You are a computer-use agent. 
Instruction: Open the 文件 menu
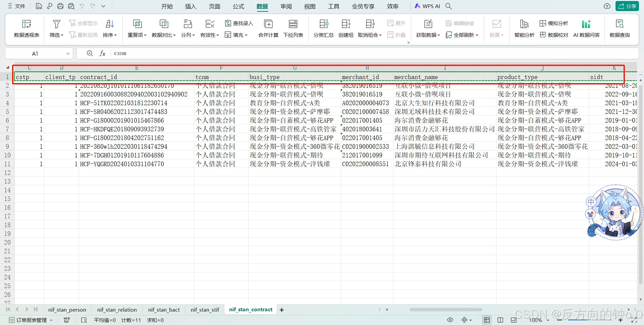(x=16, y=6)
